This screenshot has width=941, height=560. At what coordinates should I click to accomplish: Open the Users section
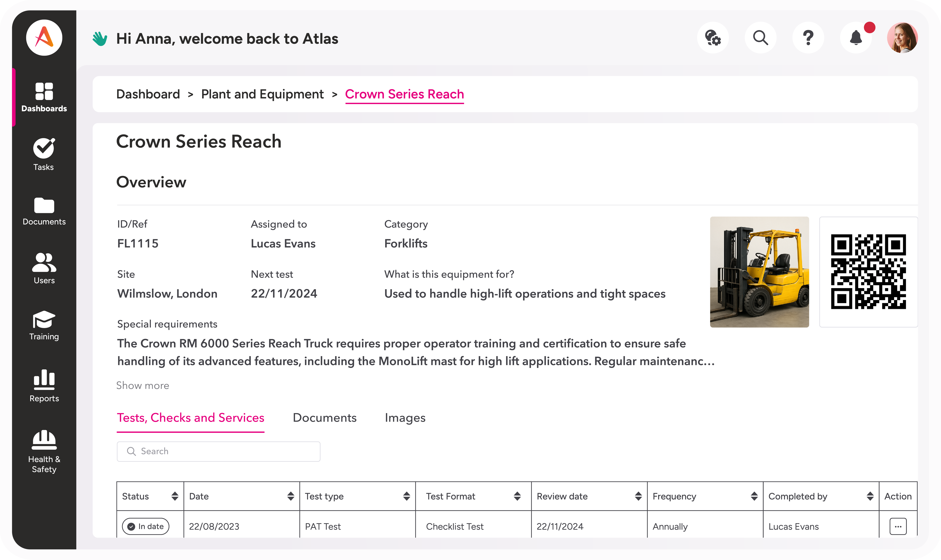tap(44, 268)
